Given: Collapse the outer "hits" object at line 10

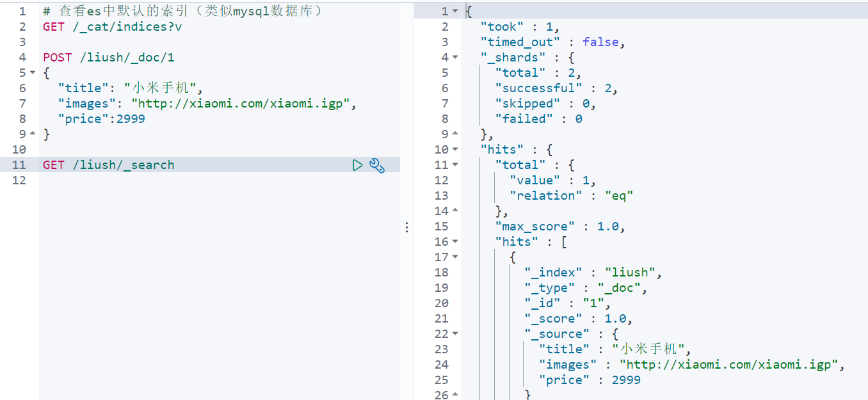Looking at the screenshot, I should [455, 150].
